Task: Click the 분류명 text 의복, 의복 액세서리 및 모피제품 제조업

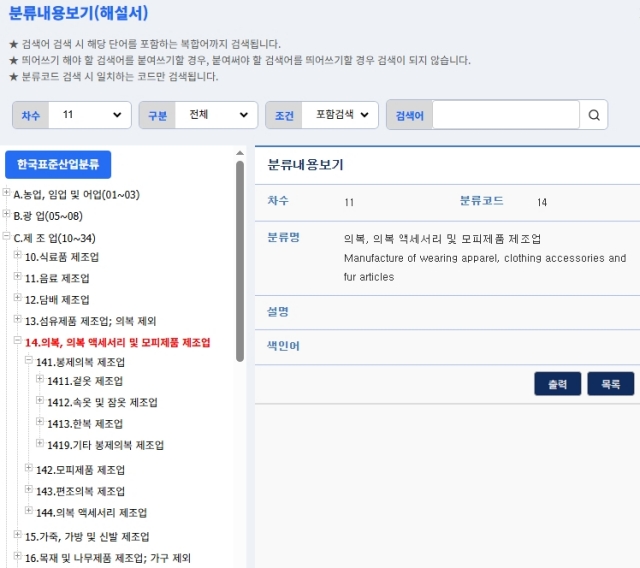Action: pos(442,239)
